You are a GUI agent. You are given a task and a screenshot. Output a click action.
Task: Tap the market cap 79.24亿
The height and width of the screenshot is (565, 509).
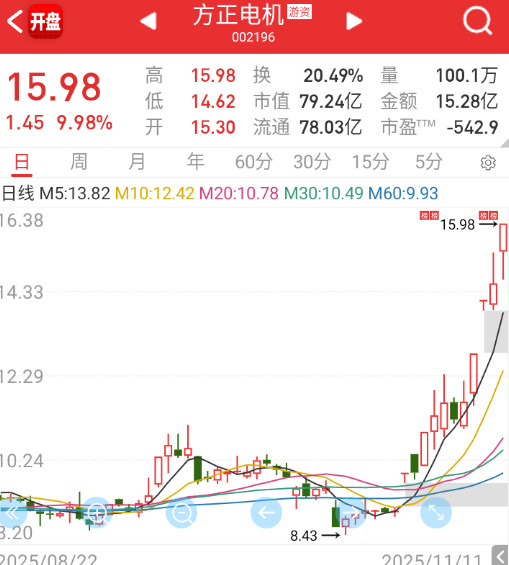point(331,102)
